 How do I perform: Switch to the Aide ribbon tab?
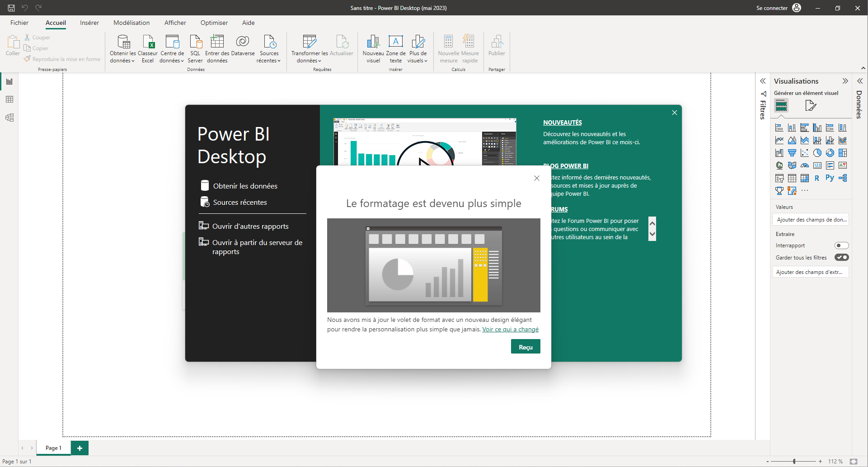[x=249, y=23]
